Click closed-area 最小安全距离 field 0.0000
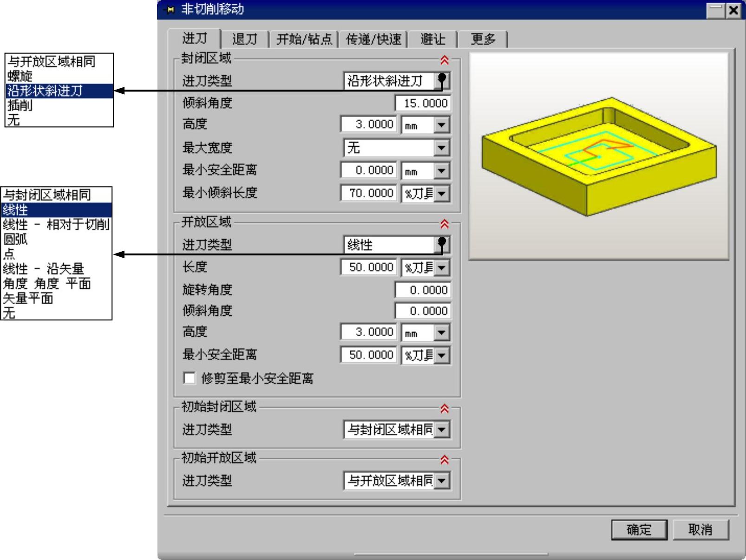 coord(369,170)
